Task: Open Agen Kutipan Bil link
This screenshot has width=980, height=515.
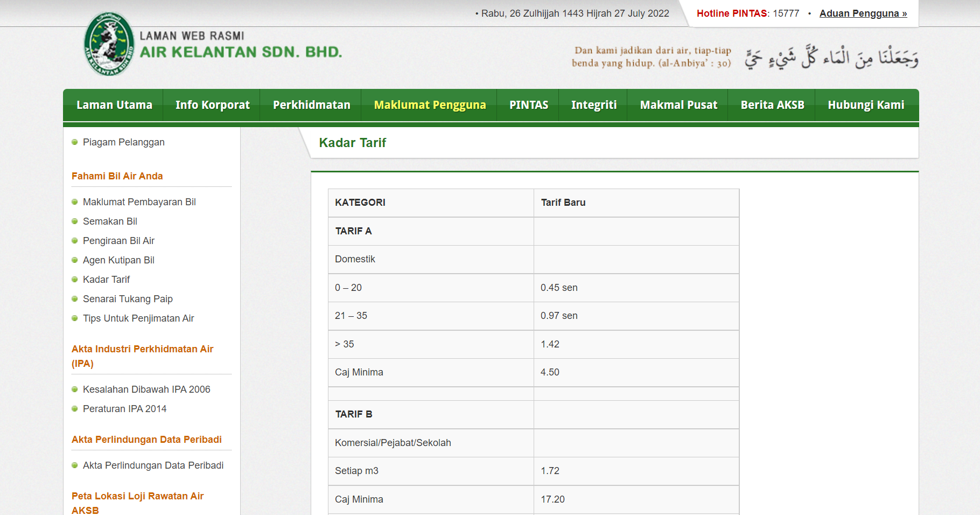Action: (x=118, y=260)
